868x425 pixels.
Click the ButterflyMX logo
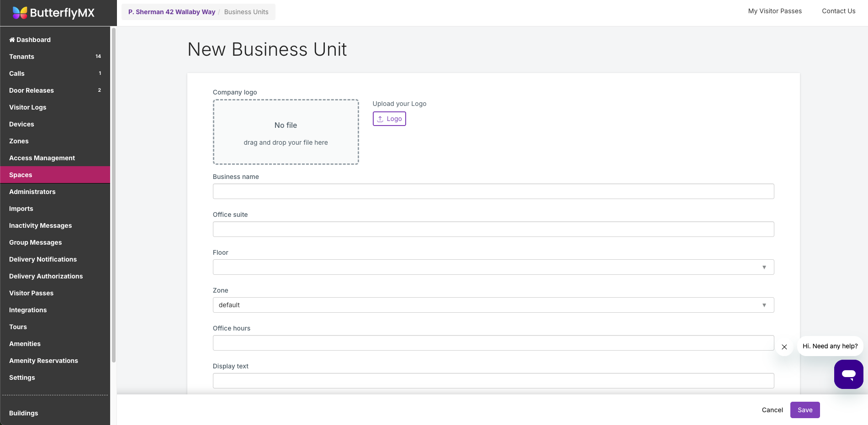pos(53,13)
